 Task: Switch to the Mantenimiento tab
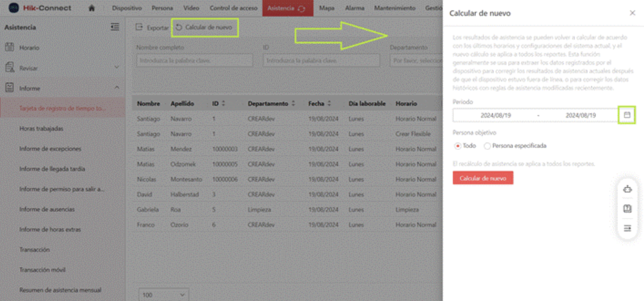coord(395,8)
